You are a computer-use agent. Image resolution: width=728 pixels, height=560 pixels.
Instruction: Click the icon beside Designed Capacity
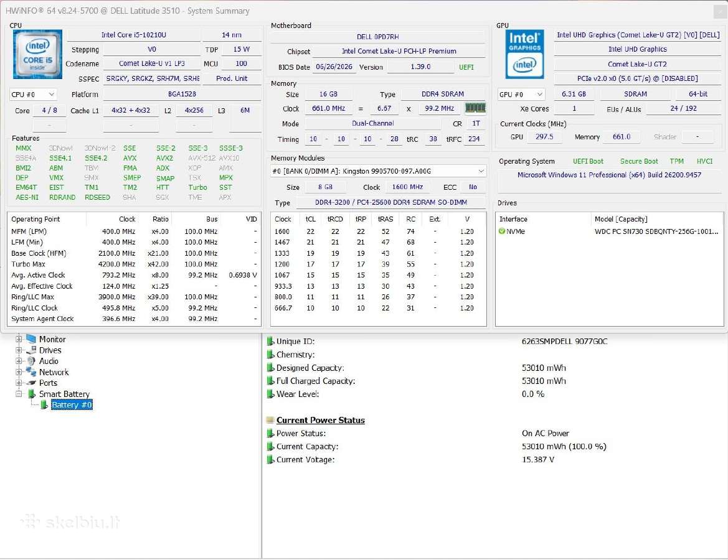270,368
